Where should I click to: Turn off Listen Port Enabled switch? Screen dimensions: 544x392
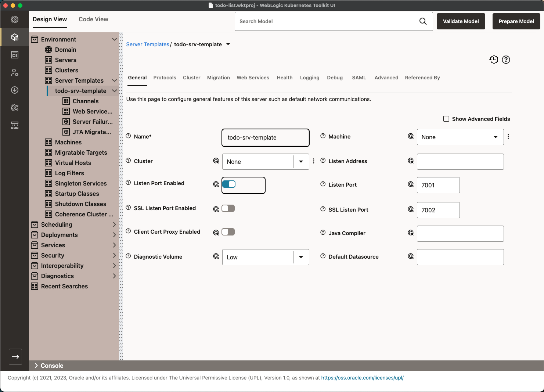[229, 184]
